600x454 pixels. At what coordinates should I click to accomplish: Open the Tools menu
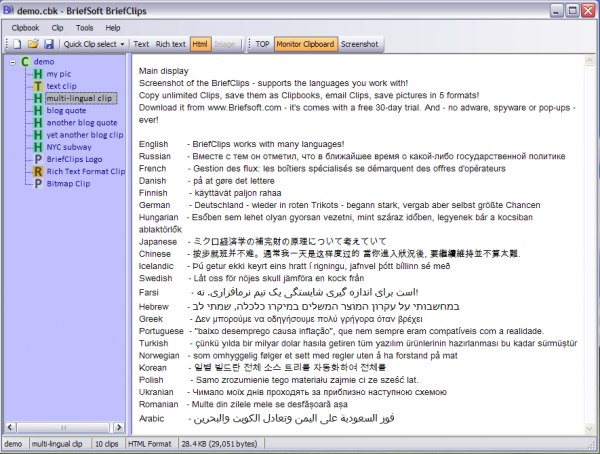[x=85, y=28]
